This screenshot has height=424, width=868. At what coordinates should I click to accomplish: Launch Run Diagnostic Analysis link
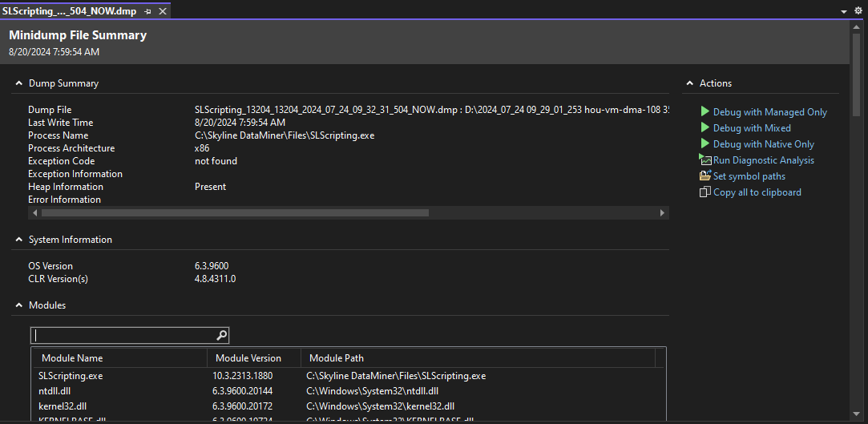pyautogui.click(x=763, y=160)
